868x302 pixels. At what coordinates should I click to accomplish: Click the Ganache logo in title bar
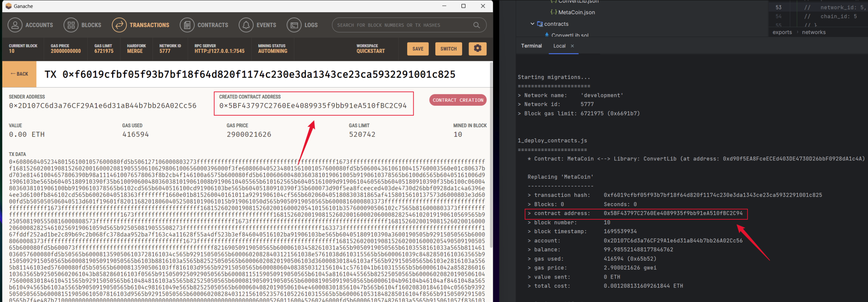[x=8, y=6]
